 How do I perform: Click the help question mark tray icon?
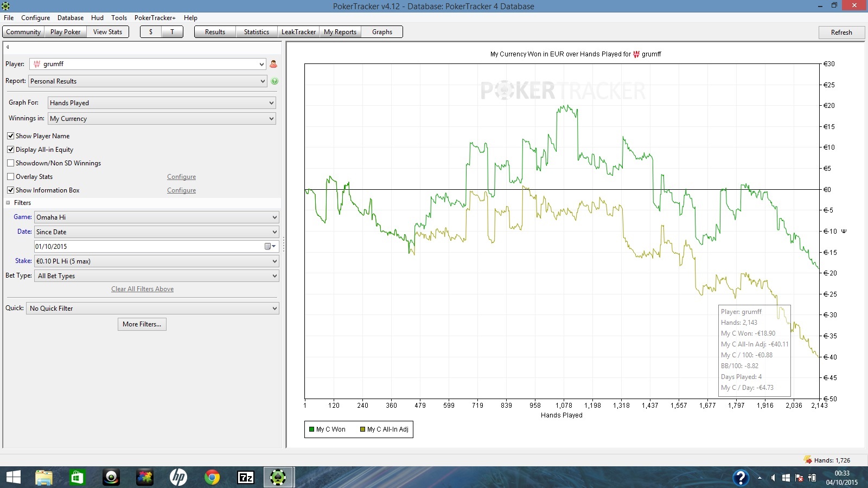click(x=741, y=478)
